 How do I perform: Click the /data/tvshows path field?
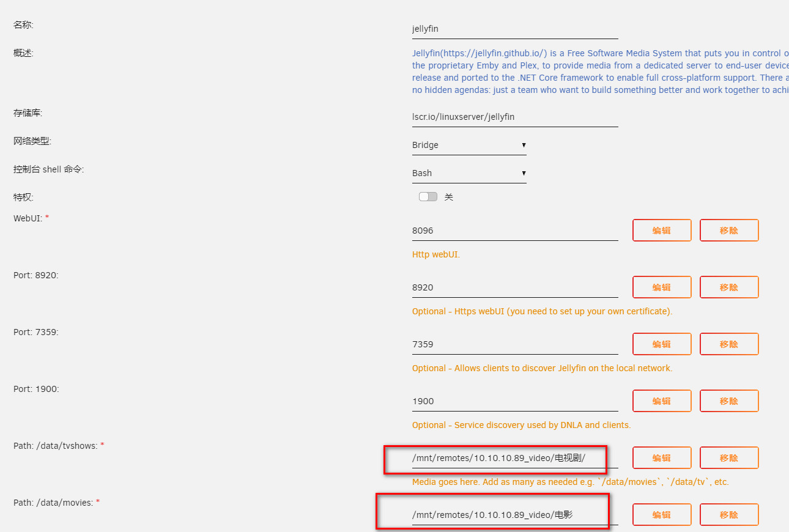coord(515,458)
